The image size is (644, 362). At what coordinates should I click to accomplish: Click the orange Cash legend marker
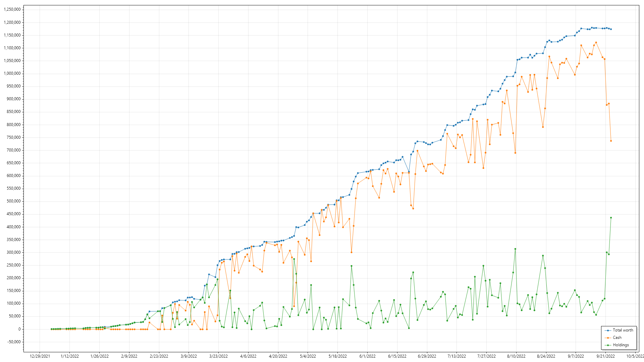608,338
